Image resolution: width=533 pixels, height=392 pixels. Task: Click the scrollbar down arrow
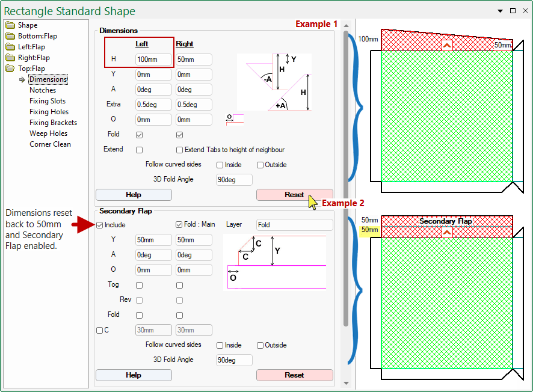tap(346, 383)
